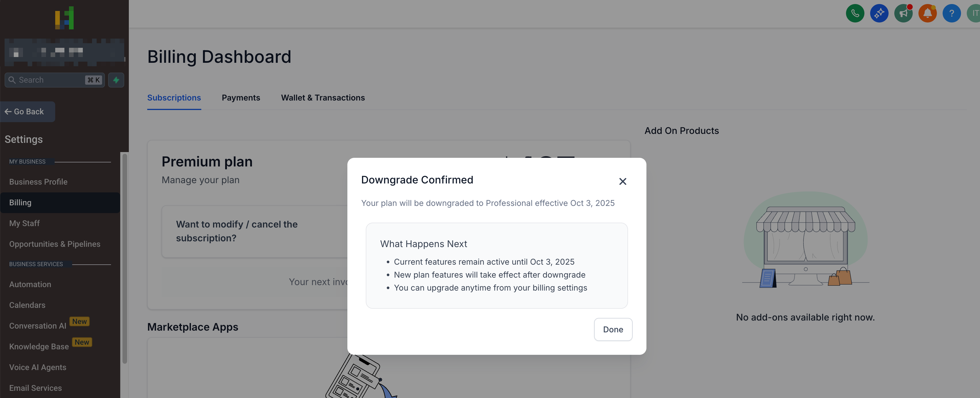Select the Subscriptions tab
Screen dimensions: 980x398
coord(174,98)
